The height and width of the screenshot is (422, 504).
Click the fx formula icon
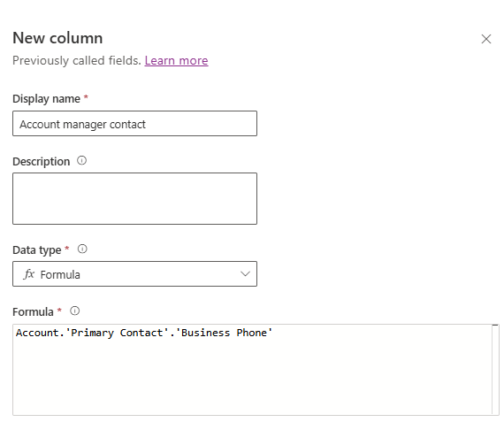[28, 274]
